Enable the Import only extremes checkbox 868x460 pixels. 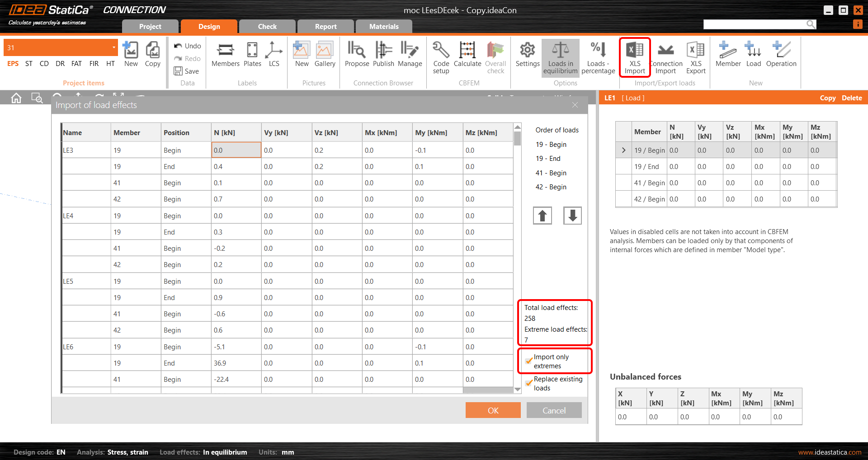(x=528, y=361)
